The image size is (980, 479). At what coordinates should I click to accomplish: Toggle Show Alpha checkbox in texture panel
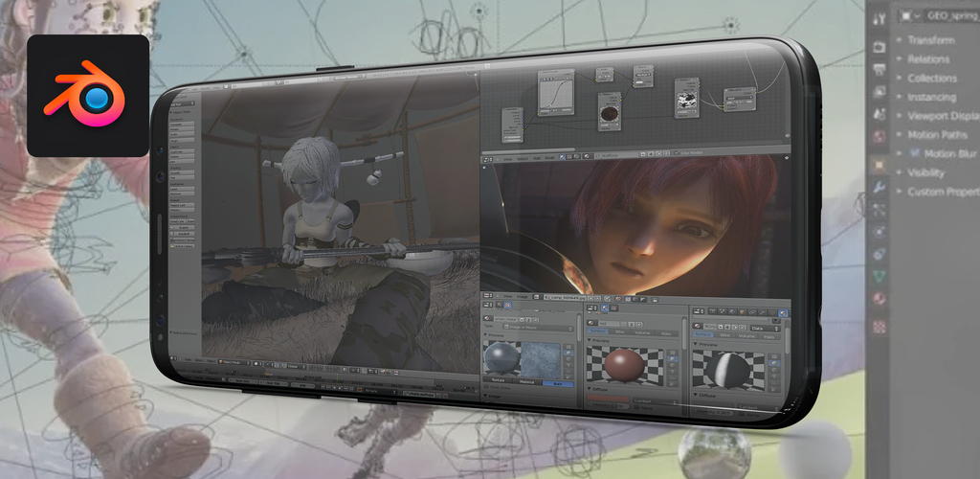pos(486,386)
